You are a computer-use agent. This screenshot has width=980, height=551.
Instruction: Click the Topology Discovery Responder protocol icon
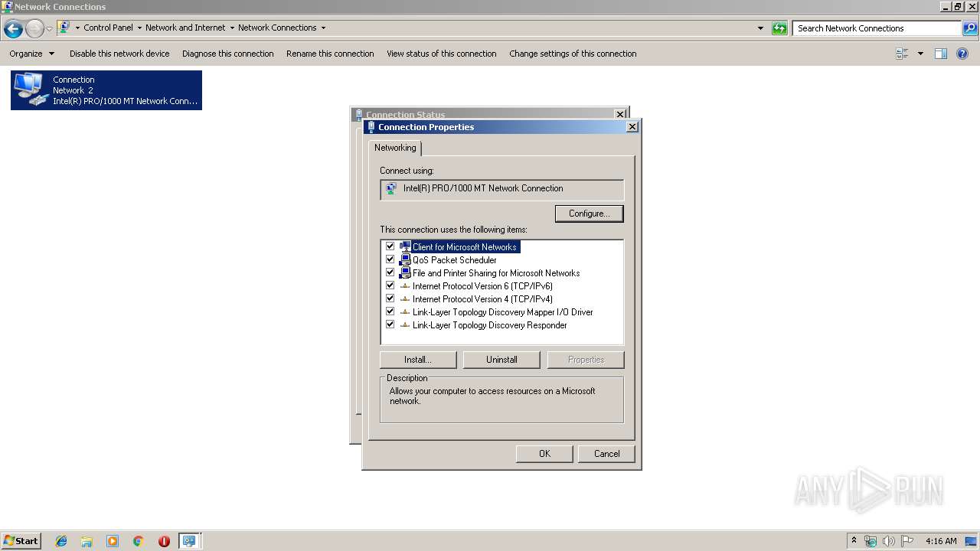pyautogui.click(x=405, y=325)
